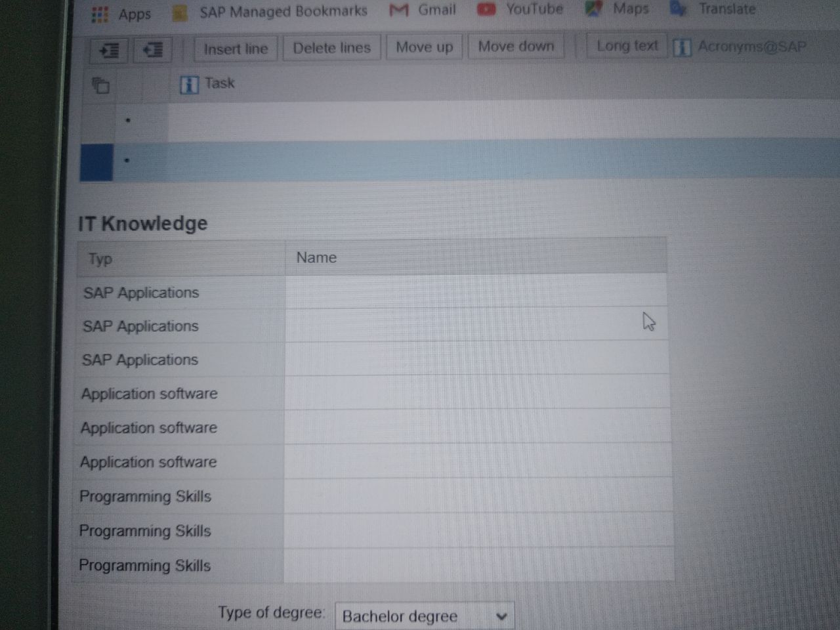Open SAP Managed Bookmarks folder
The width and height of the screenshot is (840, 630).
pyautogui.click(x=270, y=12)
